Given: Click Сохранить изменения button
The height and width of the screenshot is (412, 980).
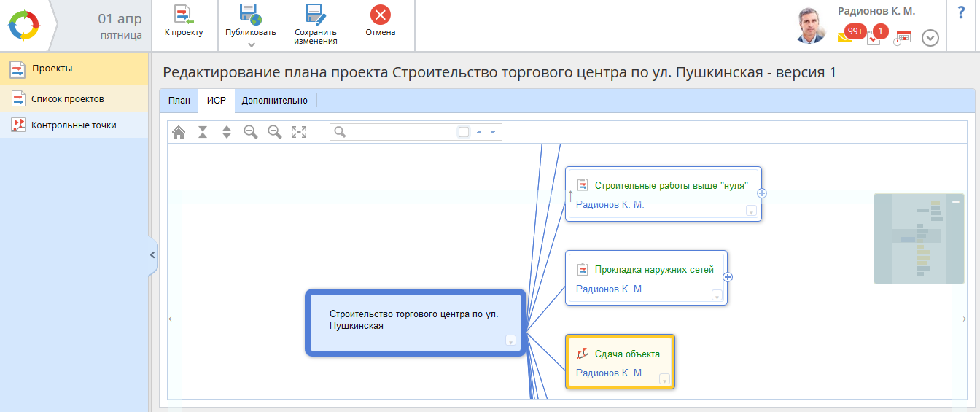Looking at the screenshot, I should (316, 26).
